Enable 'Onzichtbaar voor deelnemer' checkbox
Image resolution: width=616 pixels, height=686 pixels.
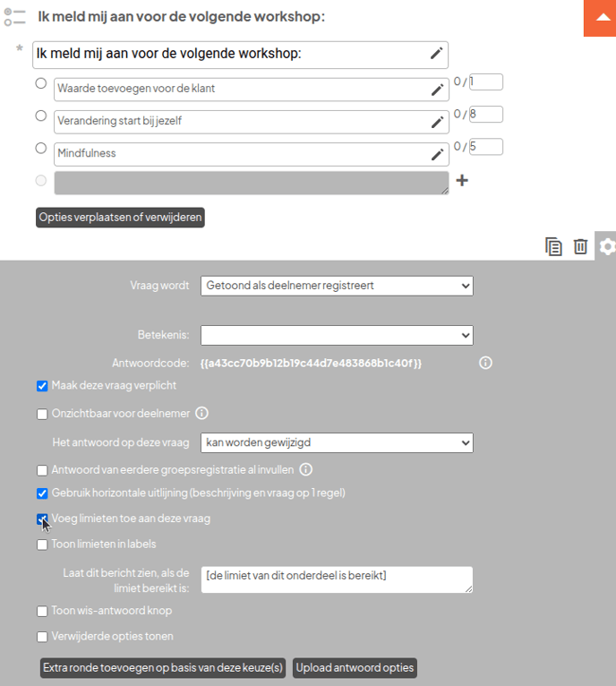click(x=42, y=414)
